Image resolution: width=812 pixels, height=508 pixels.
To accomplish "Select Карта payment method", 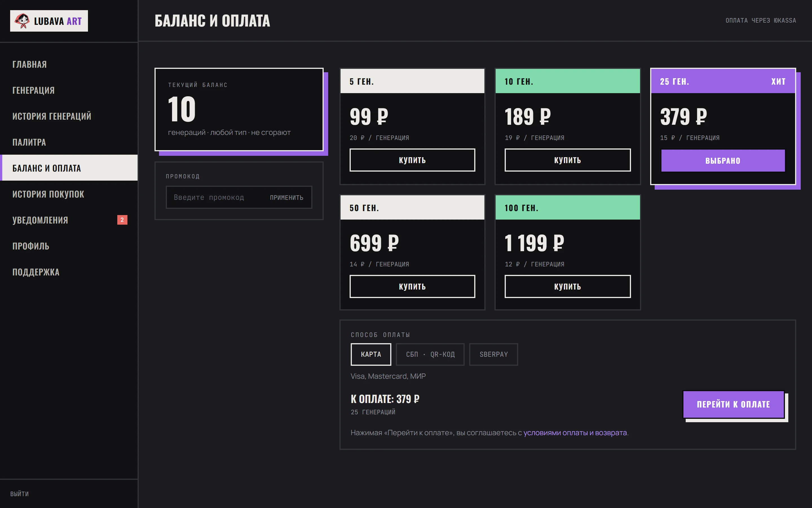I will click(x=371, y=354).
